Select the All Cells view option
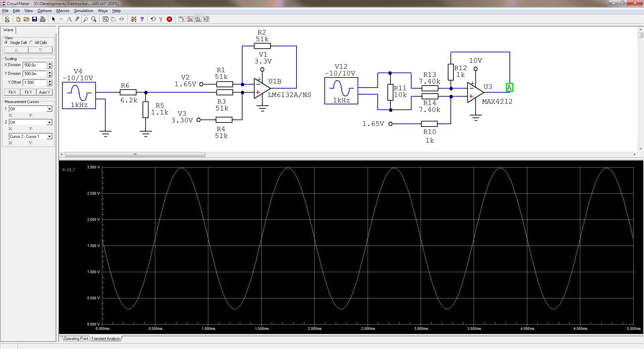Screen dimensions: 644x349 (x=38, y=43)
